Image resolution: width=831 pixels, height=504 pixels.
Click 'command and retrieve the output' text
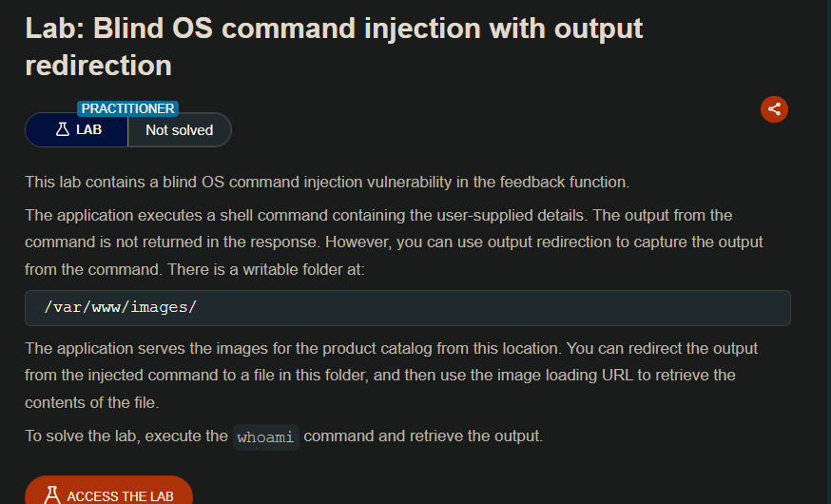click(x=423, y=436)
